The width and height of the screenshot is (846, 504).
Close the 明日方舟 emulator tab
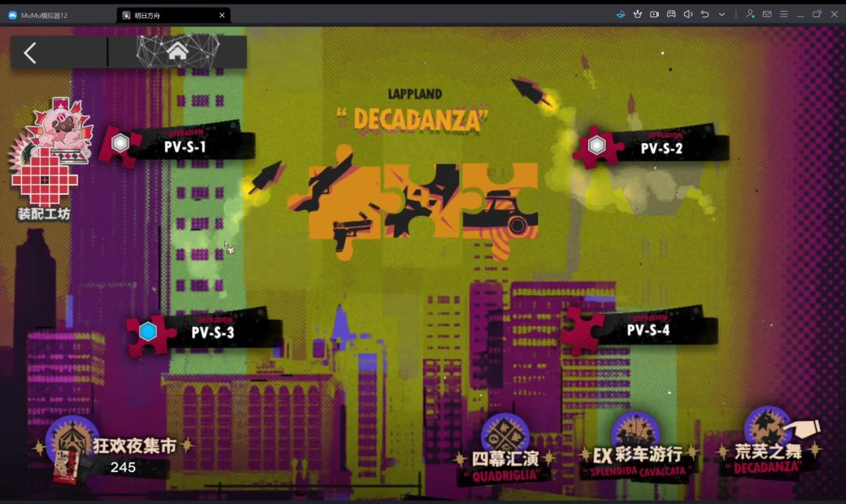click(x=222, y=15)
